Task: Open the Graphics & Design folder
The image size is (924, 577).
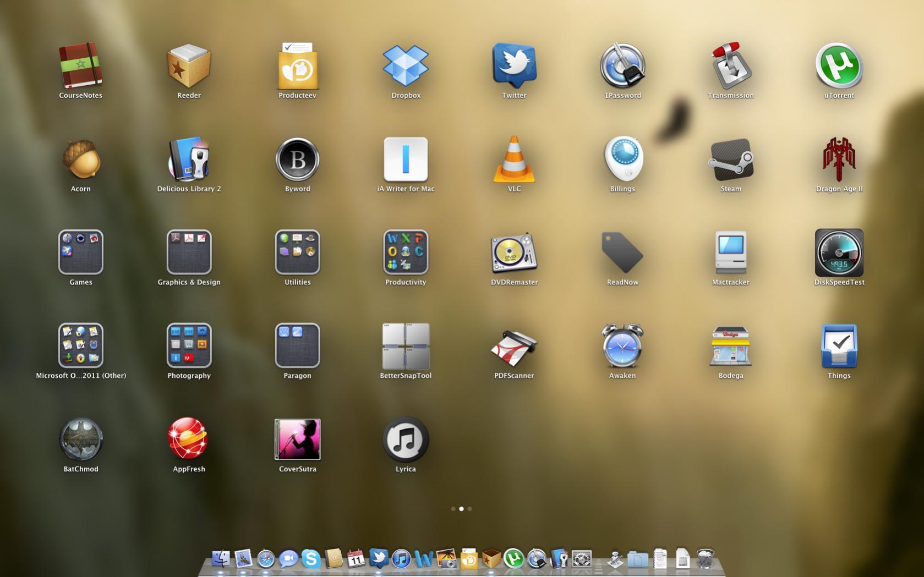Action: pos(189,252)
